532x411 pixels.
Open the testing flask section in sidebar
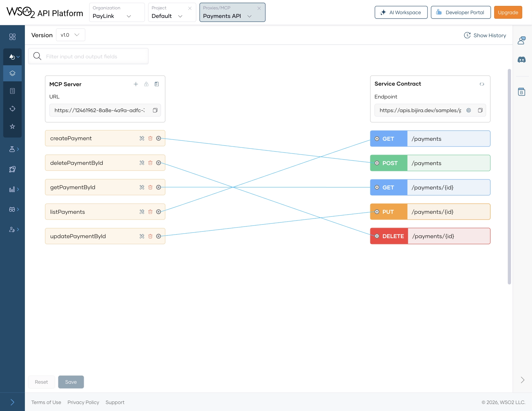pyautogui.click(x=12, y=149)
